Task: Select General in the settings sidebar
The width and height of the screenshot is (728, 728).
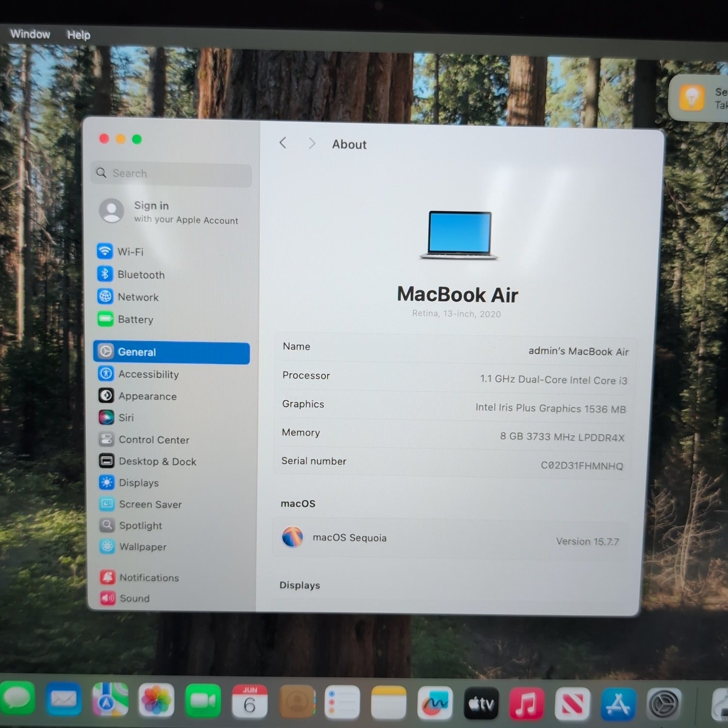Action: tap(171, 352)
